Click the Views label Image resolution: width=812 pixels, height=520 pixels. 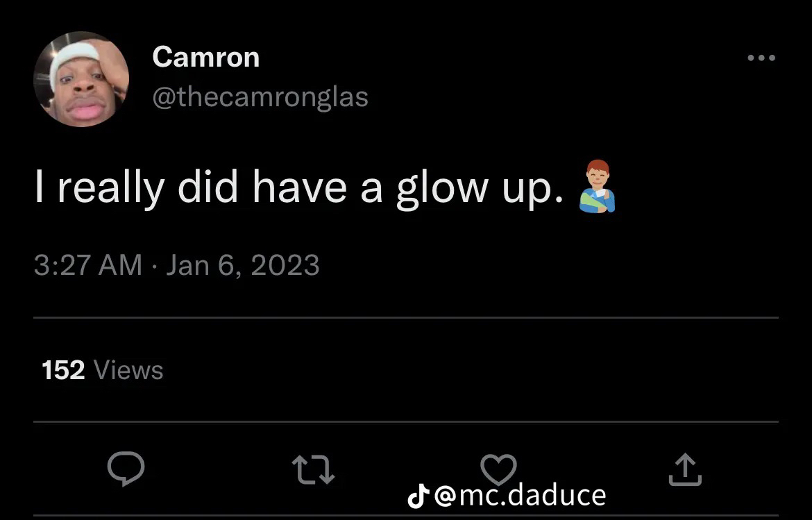coord(128,370)
